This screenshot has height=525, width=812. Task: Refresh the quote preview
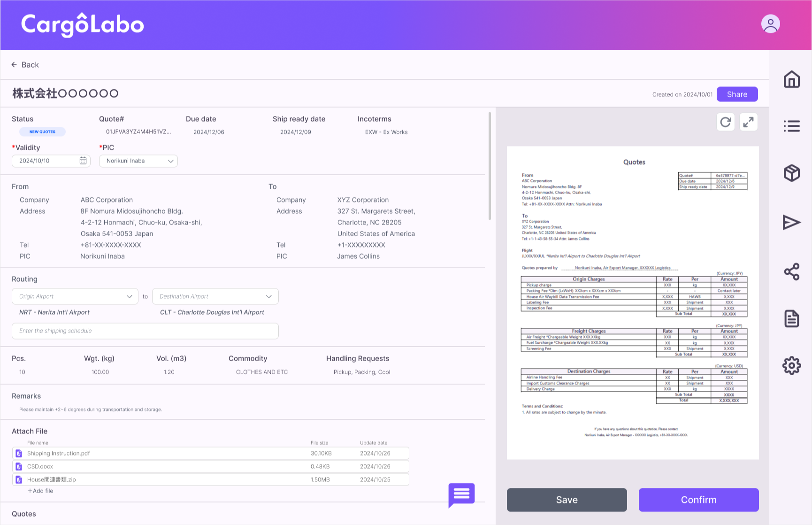[x=725, y=122]
